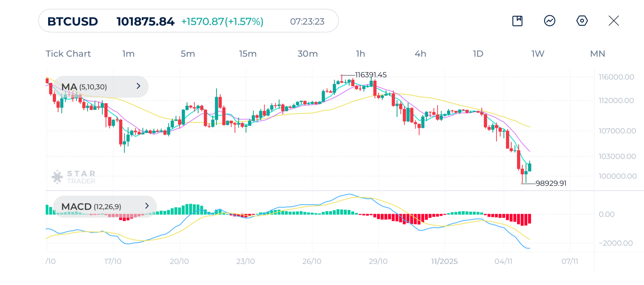Select the 30m timeframe

click(x=308, y=54)
